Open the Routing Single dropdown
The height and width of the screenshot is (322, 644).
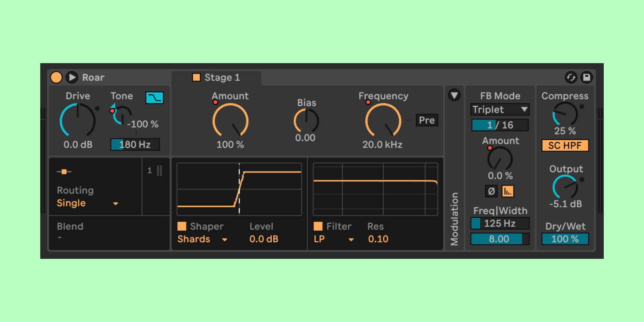(x=87, y=203)
